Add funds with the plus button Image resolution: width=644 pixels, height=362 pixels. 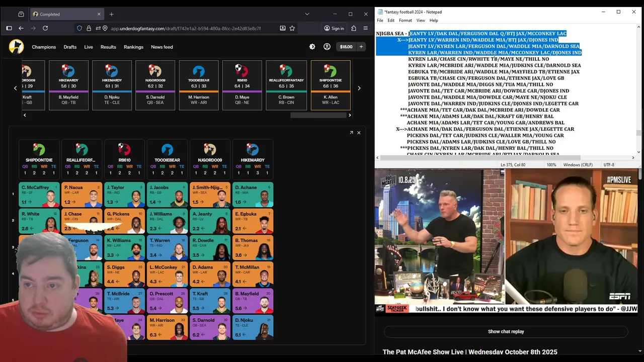tap(361, 47)
